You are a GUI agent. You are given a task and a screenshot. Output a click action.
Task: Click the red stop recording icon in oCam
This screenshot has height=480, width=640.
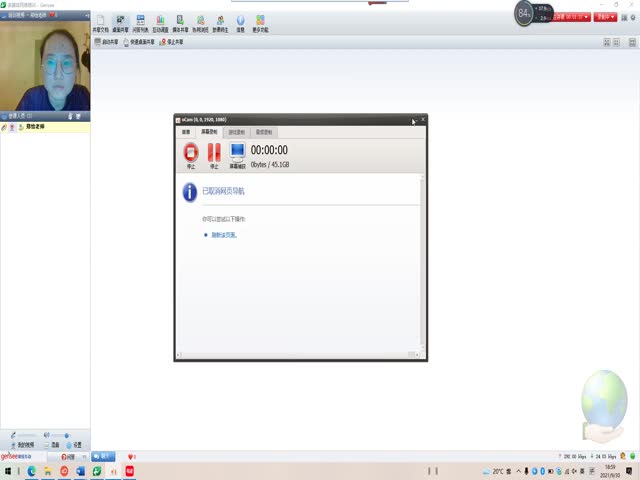[x=191, y=152]
